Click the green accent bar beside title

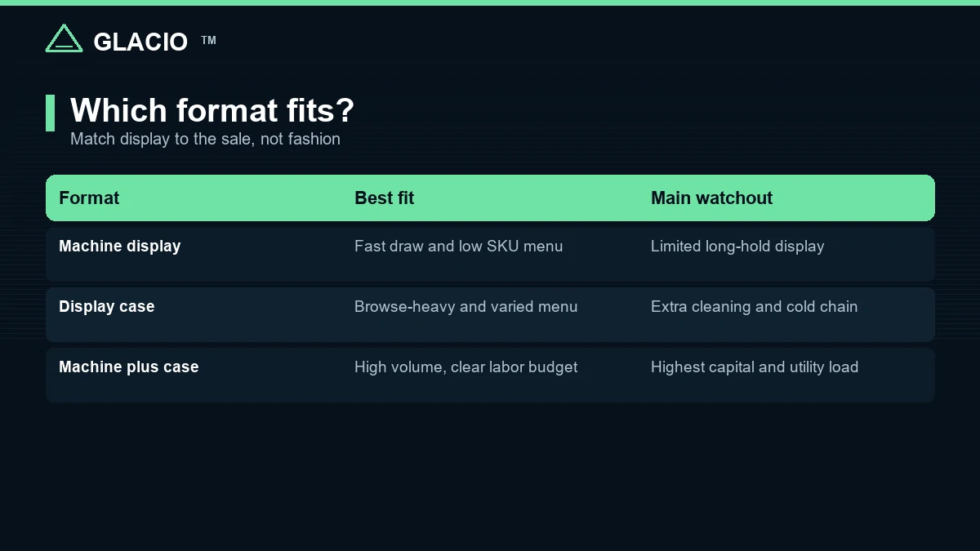tap(50, 113)
